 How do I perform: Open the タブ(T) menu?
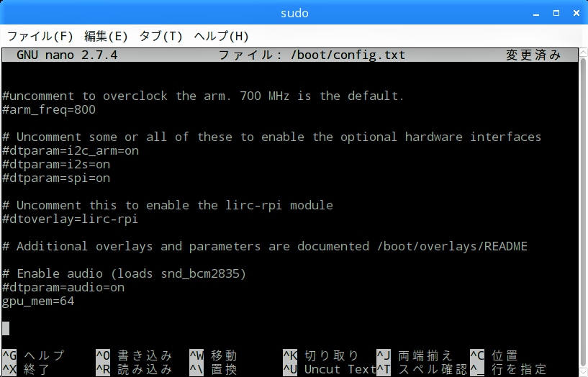coord(161,36)
